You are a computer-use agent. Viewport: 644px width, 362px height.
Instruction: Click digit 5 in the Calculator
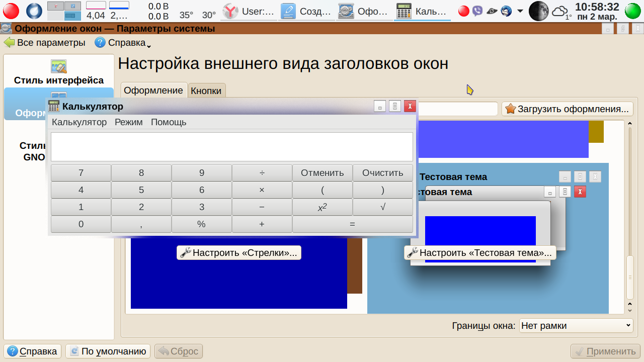tap(141, 190)
